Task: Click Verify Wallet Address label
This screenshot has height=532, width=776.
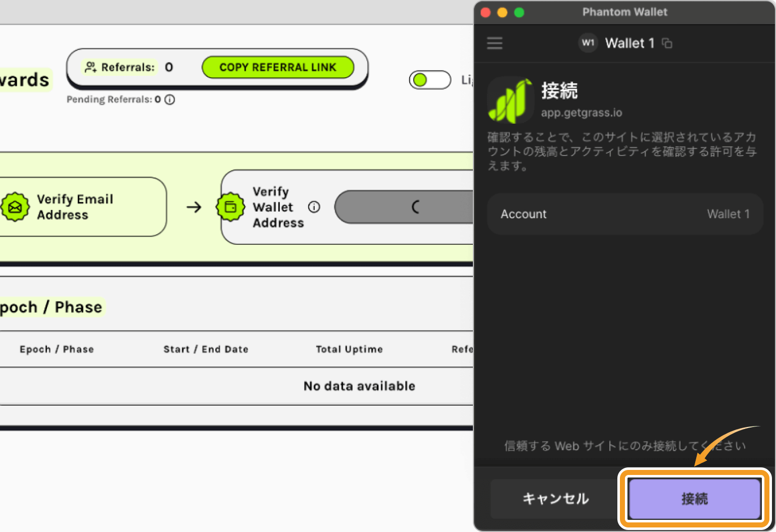Action: click(x=278, y=207)
